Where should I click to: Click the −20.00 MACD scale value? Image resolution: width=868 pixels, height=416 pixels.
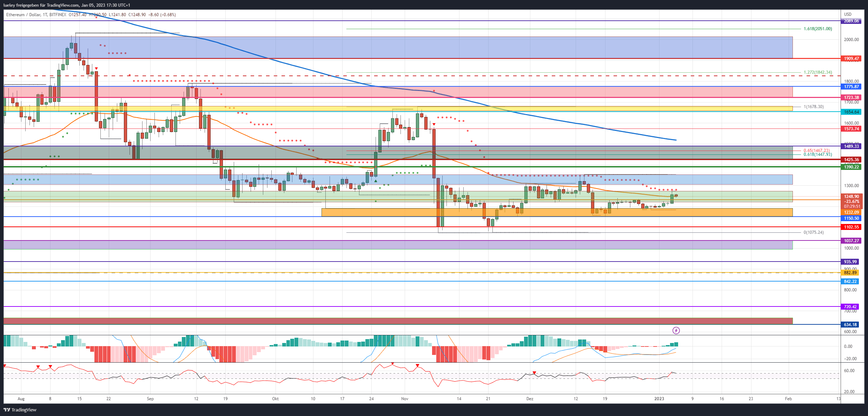pos(850,359)
